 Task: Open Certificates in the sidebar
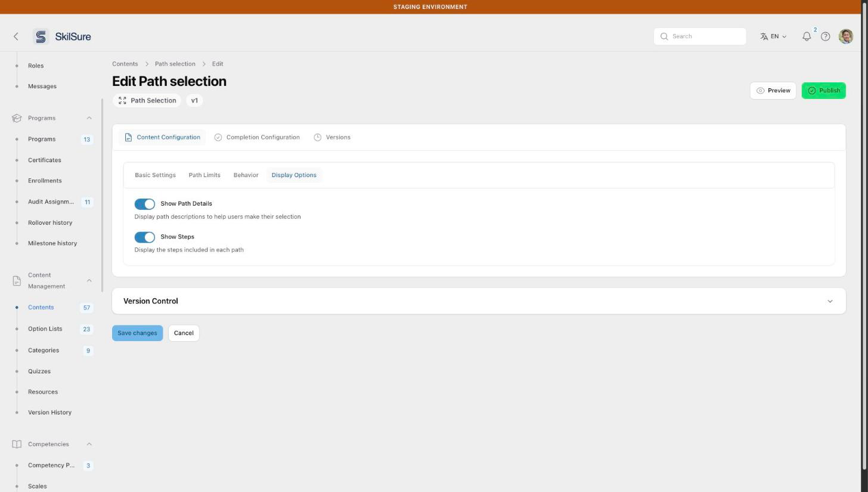(45, 160)
